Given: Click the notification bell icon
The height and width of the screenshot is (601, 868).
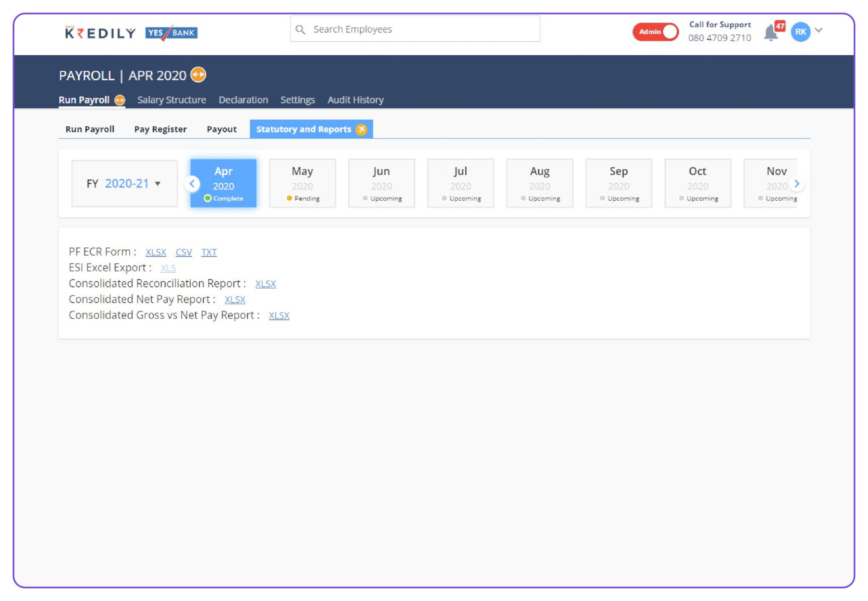Looking at the screenshot, I should 771,33.
